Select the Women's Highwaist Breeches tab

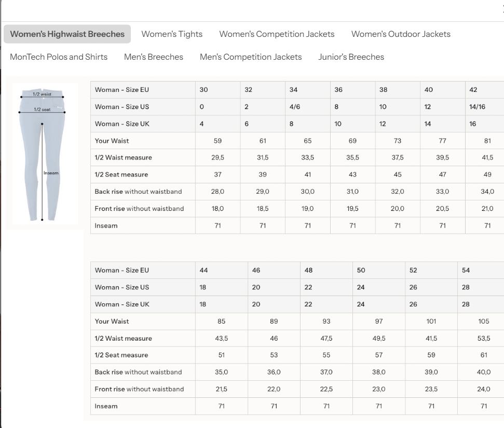67,34
